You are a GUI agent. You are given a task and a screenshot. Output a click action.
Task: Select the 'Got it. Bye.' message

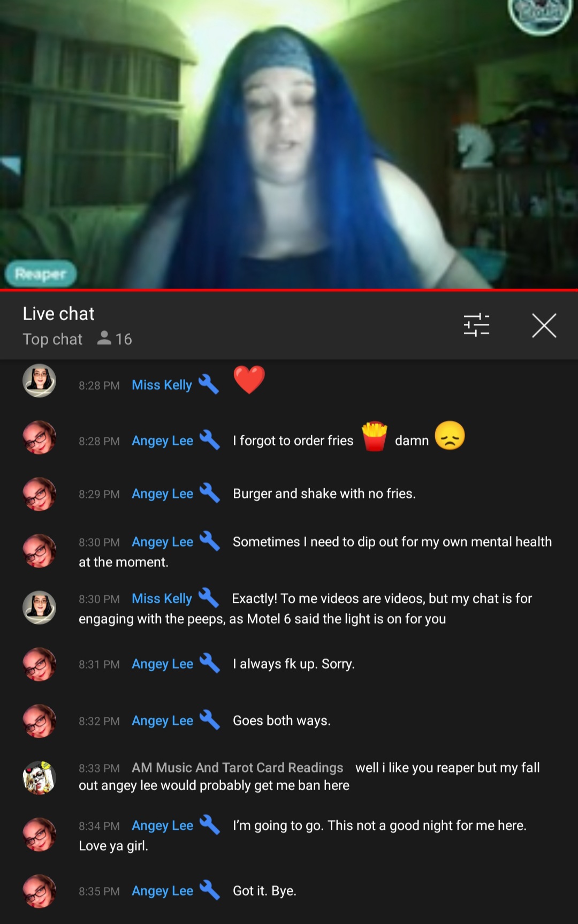coord(264,891)
